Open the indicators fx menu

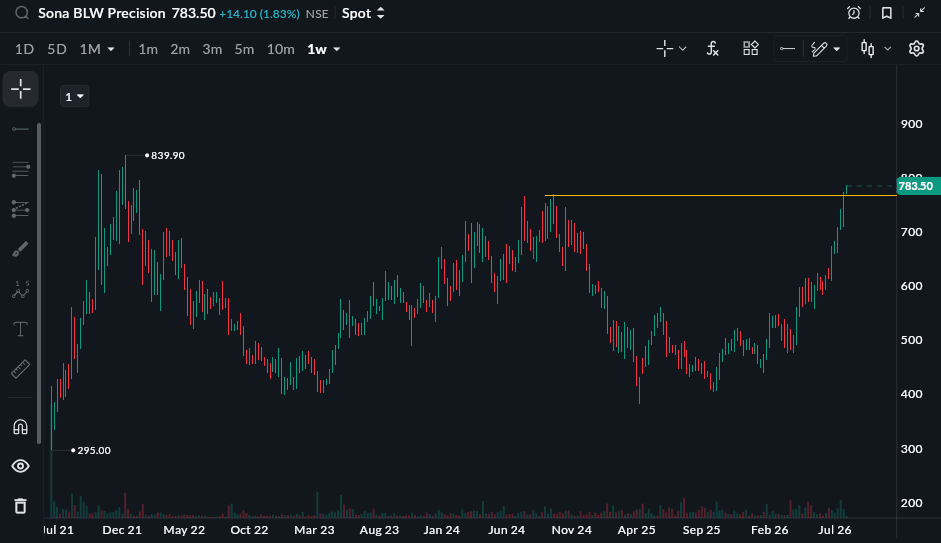pos(712,49)
